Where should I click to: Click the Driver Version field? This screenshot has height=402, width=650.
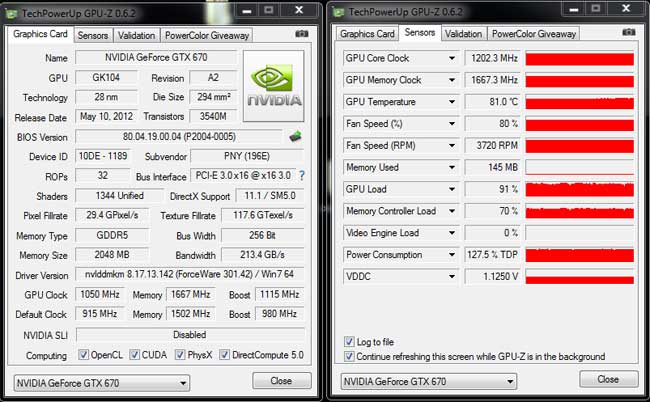tap(189, 274)
